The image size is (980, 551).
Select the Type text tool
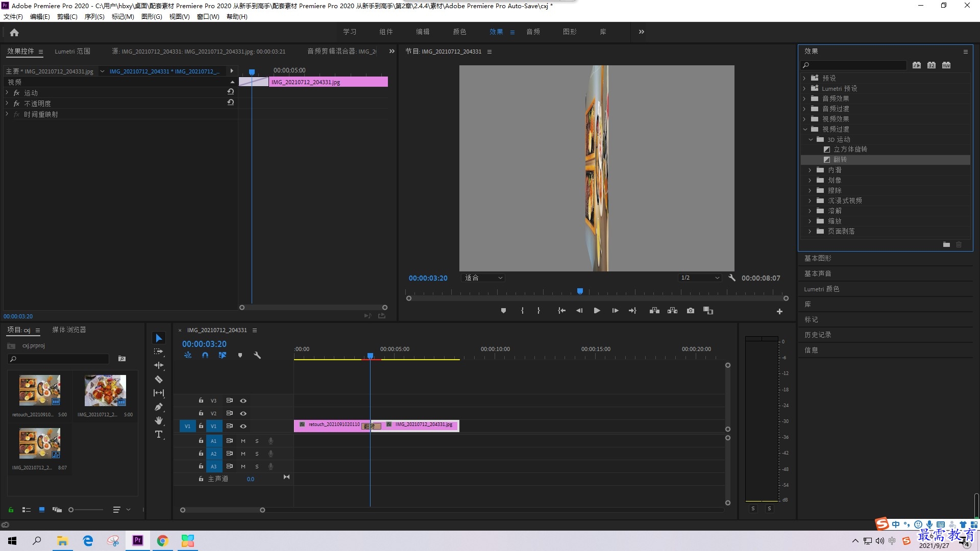(x=159, y=434)
